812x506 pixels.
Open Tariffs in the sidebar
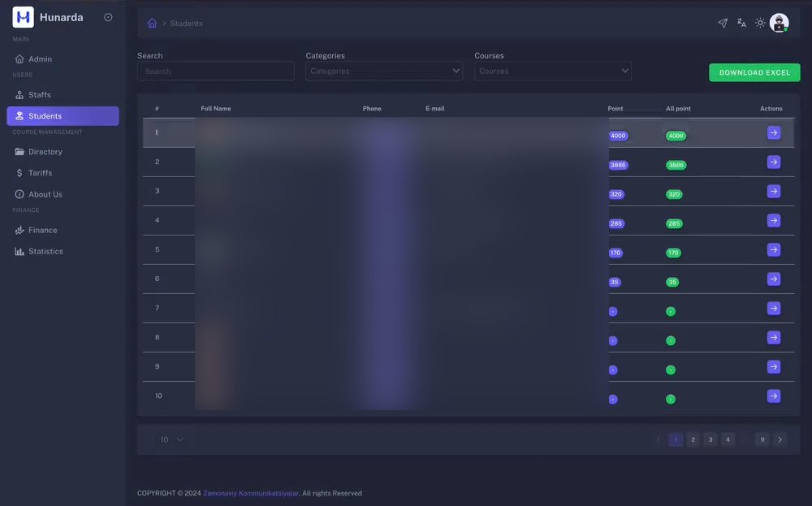point(63,173)
